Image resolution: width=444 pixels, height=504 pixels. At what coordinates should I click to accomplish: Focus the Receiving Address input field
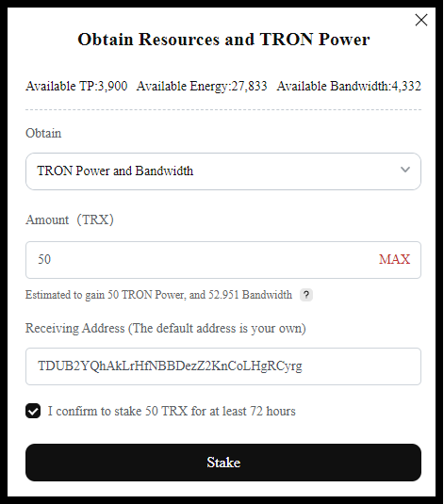223,366
